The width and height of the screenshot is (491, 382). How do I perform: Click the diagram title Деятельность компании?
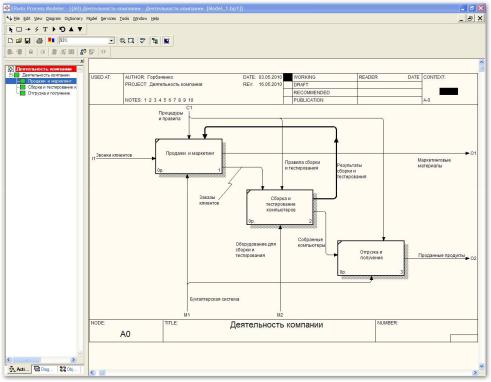[276, 325]
